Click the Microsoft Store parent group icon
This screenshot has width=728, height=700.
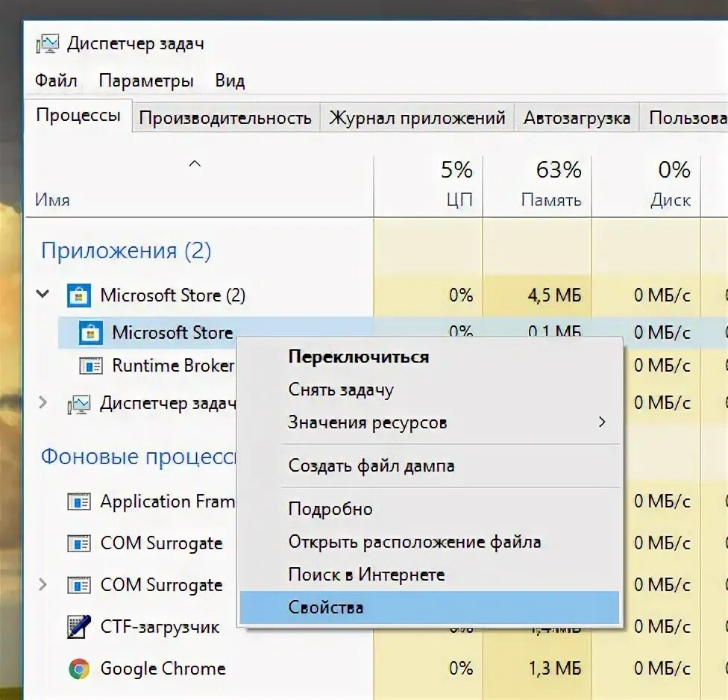(x=79, y=296)
